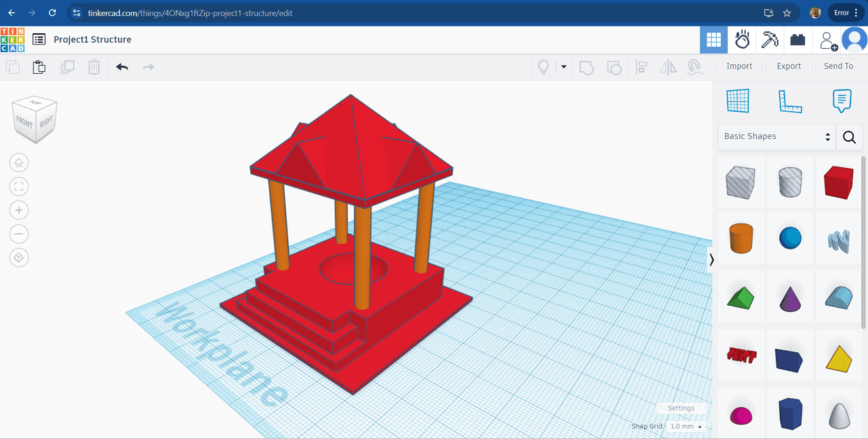The height and width of the screenshot is (439, 868).
Task: Select the red solid box shape
Action: coord(838,183)
